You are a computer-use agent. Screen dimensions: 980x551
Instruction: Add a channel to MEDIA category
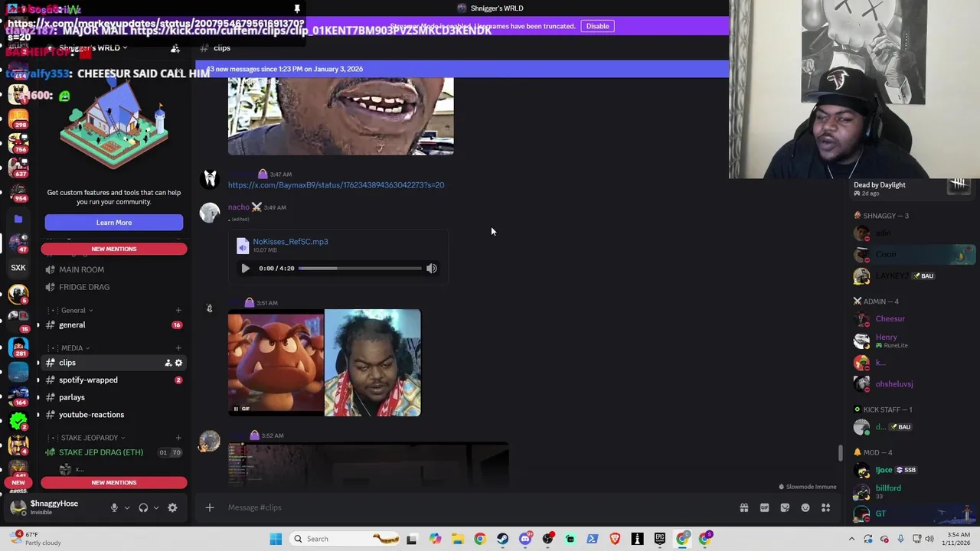[178, 348]
